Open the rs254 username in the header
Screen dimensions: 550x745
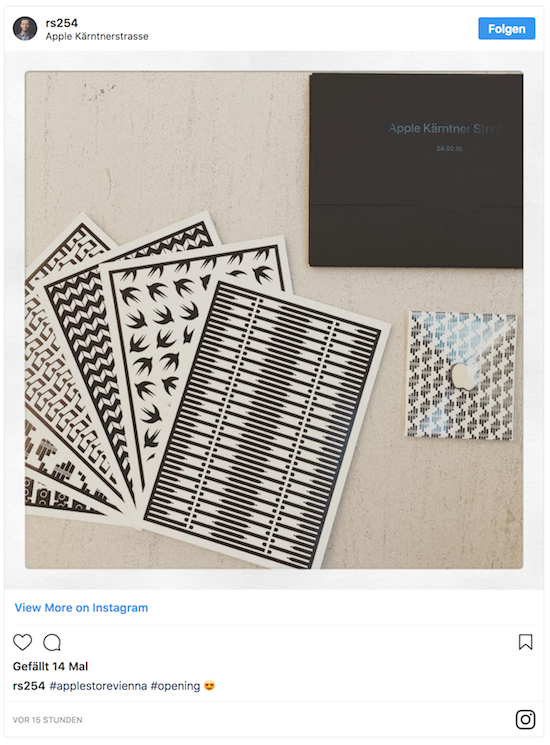pos(62,23)
